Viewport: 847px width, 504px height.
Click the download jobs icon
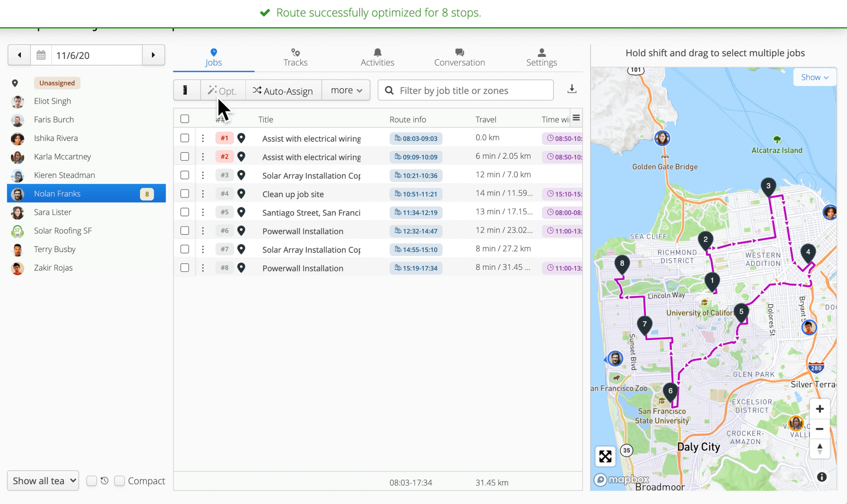tap(572, 89)
